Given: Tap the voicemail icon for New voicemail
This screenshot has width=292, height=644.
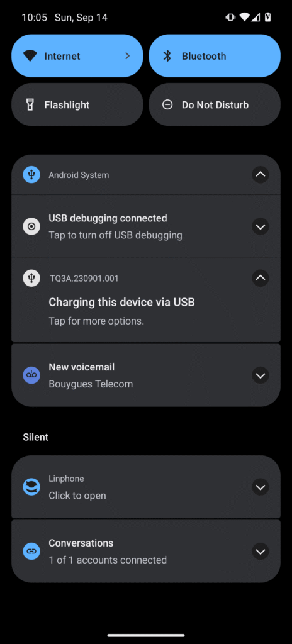Looking at the screenshot, I should 31,375.
